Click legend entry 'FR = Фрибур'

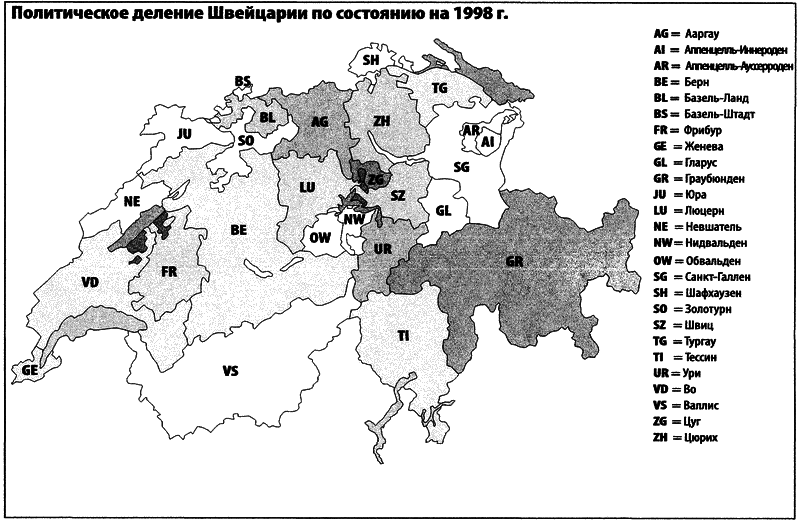[687, 130]
